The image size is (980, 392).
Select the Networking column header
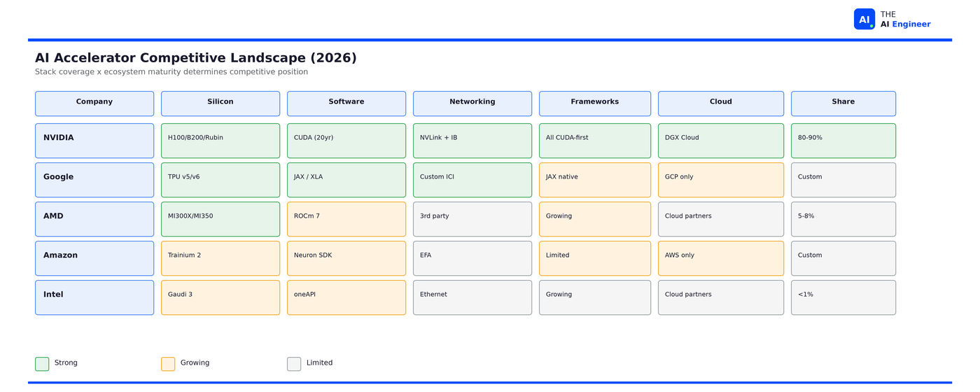(x=472, y=104)
